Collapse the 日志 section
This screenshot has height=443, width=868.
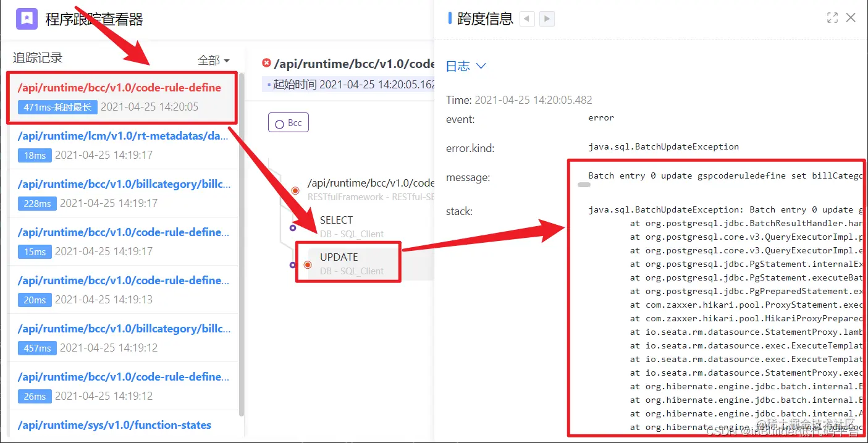pyautogui.click(x=466, y=66)
